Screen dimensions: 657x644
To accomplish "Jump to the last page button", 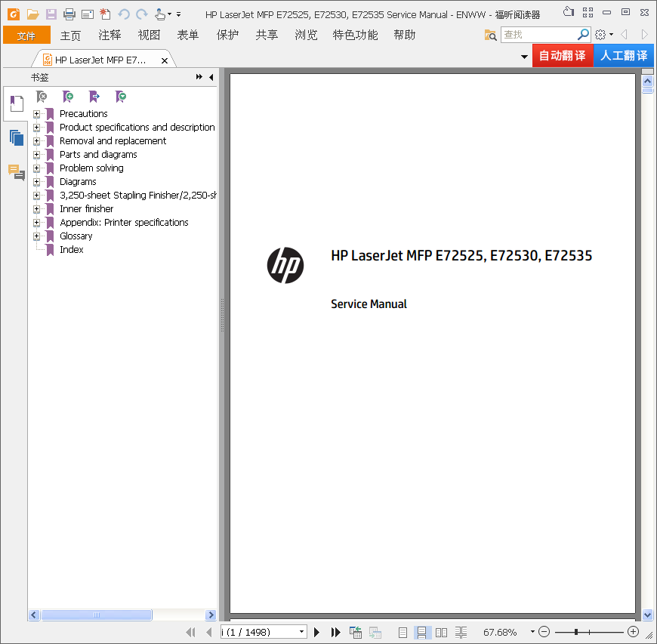I will coord(335,632).
